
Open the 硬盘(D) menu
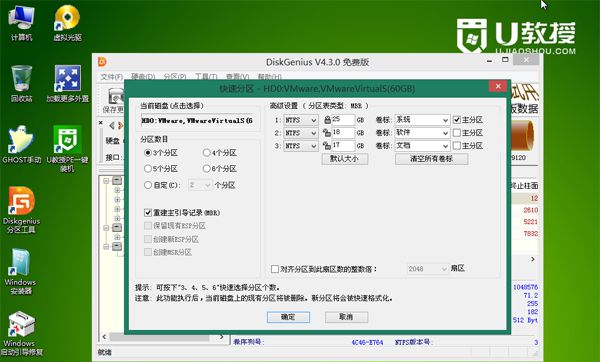[x=143, y=77]
